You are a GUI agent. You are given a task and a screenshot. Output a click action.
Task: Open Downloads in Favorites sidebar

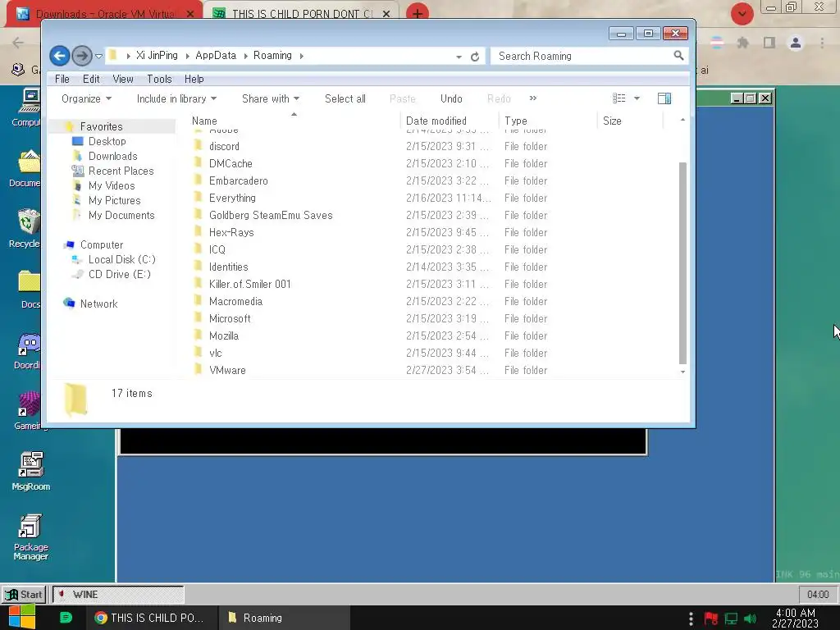click(x=112, y=156)
